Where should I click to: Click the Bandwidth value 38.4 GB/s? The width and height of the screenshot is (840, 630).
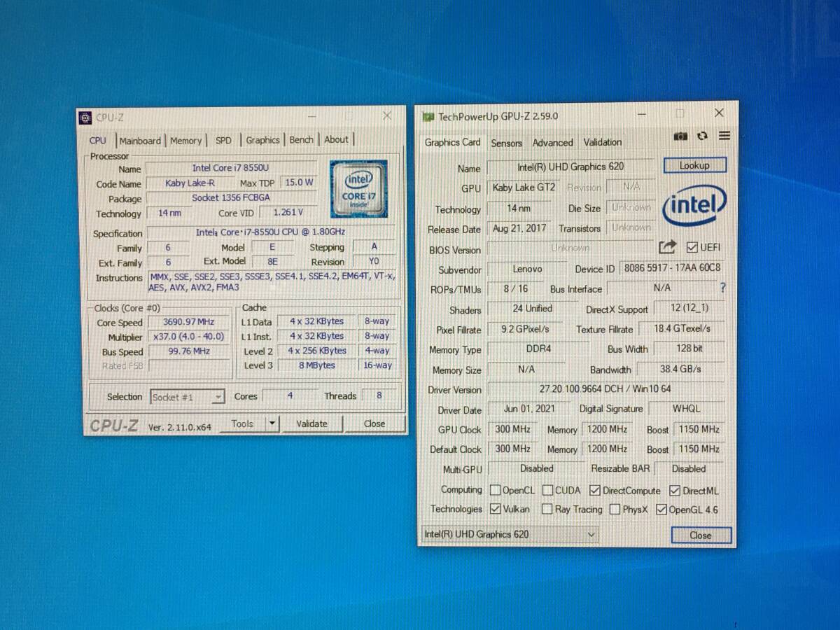coord(680,369)
